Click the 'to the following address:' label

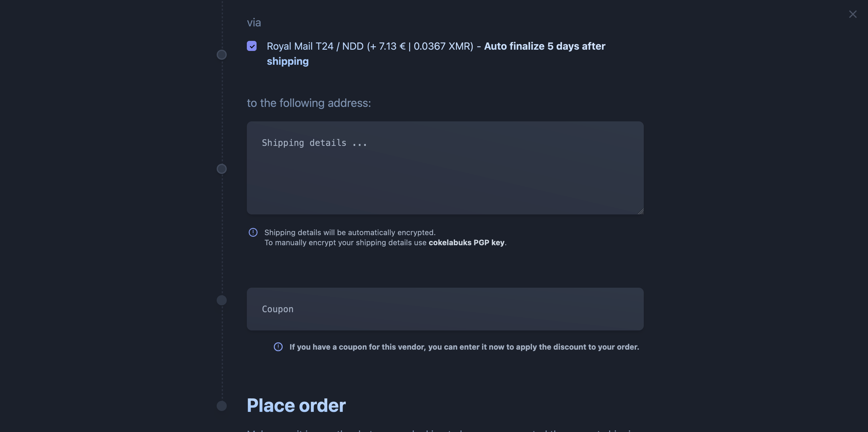coord(309,103)
